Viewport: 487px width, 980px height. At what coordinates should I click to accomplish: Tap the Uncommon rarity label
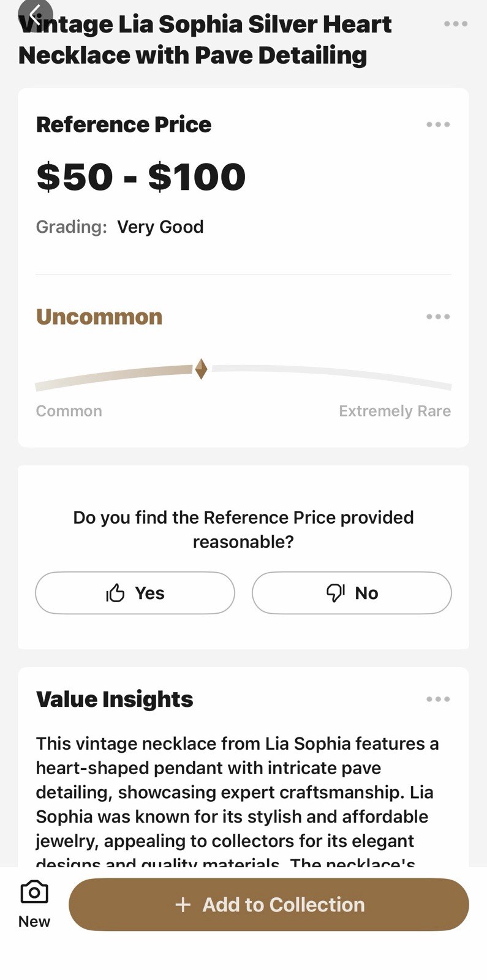click(99, 317)
